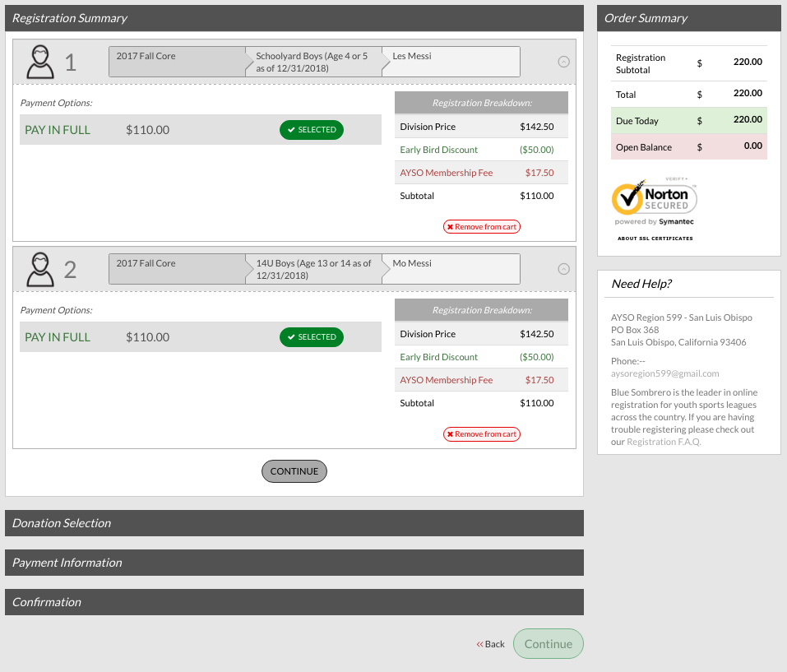Toggle Selected on Les Messi's Pay in Full
The image size is (787, 672).
(x=312, y=130)
